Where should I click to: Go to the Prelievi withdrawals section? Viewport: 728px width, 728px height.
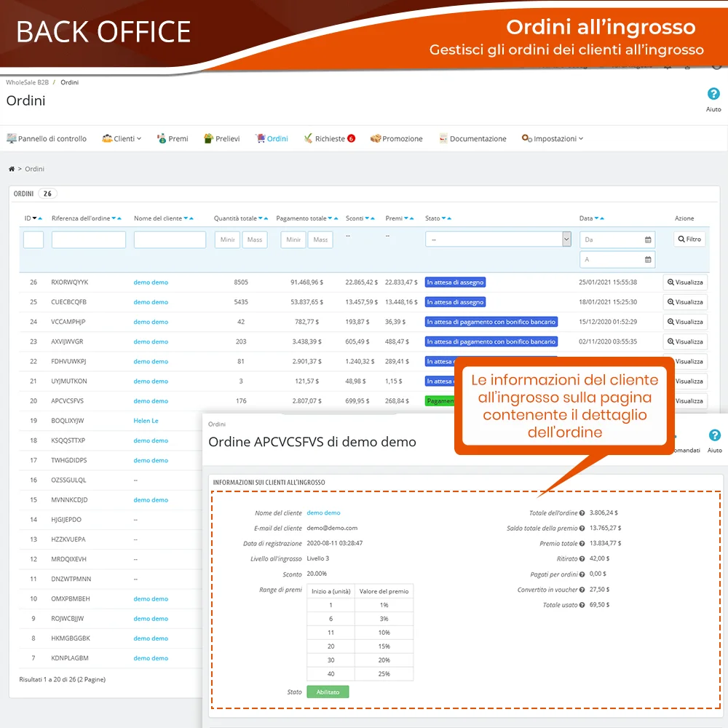tap(222, 138)
